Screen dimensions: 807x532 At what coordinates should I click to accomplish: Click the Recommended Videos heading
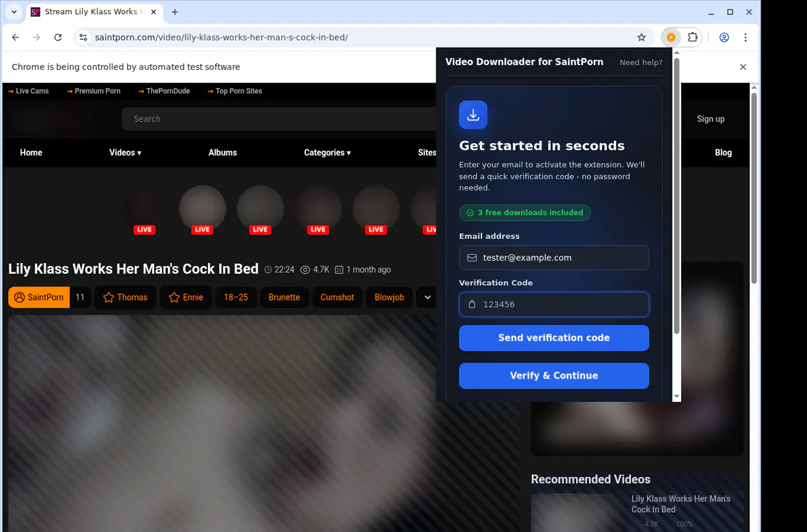coord(590,480)
